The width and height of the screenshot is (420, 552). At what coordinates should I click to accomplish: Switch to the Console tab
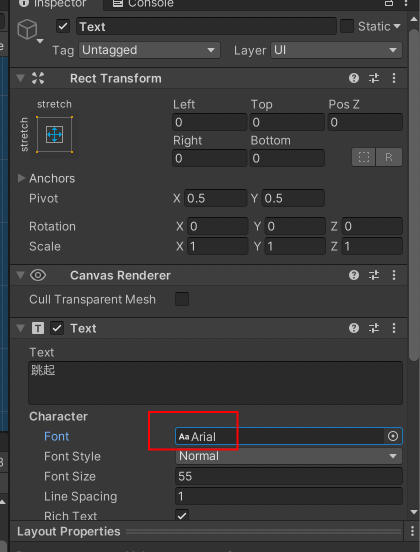(x=143, y=4)
